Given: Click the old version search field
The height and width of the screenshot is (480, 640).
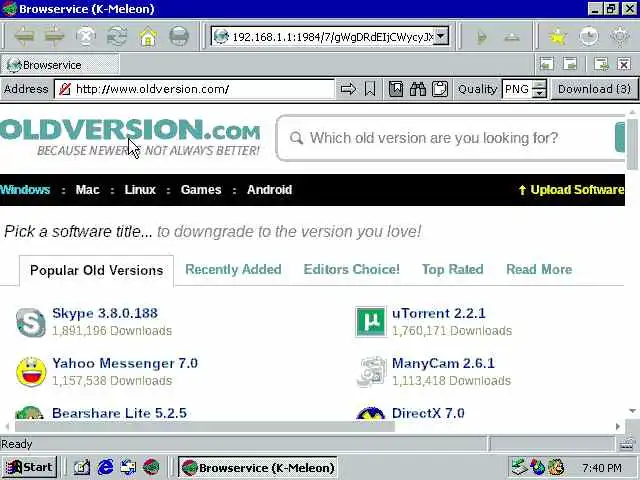Looking at the screenshot, I should [450, 138].
